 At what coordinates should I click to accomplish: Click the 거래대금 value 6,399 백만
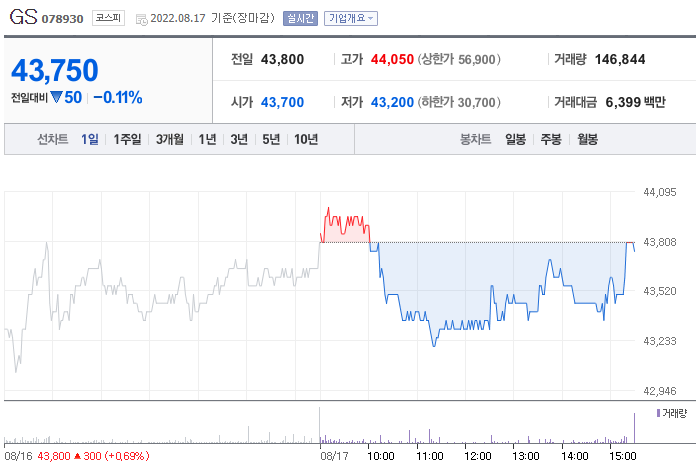(x=636, y=103)
